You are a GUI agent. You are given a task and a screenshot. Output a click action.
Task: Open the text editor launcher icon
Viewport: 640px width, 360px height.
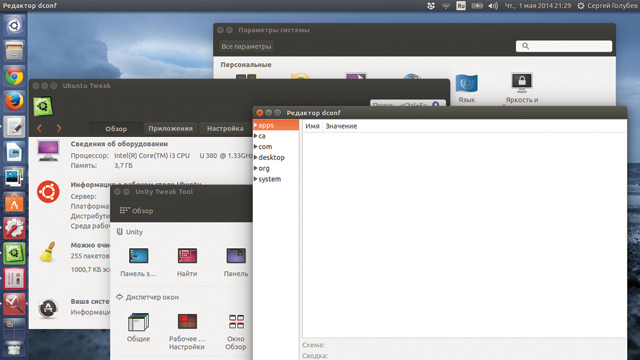tap(14, 127)
